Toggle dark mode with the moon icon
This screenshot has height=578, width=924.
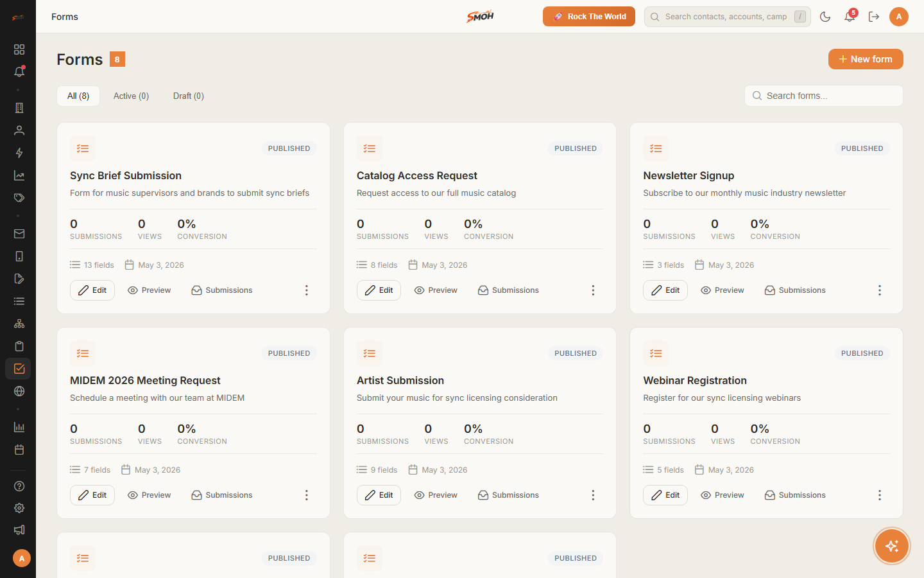click(x=825, y=17)
